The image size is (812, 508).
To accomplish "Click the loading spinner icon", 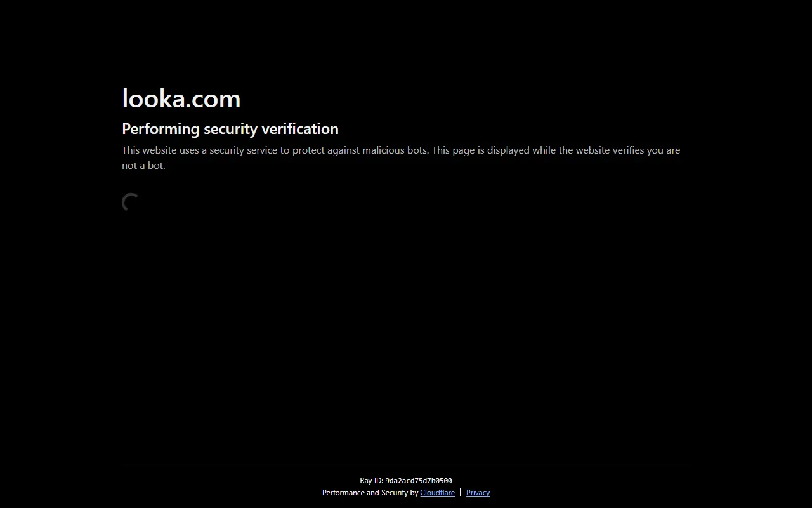I will (x=131, y=203).
